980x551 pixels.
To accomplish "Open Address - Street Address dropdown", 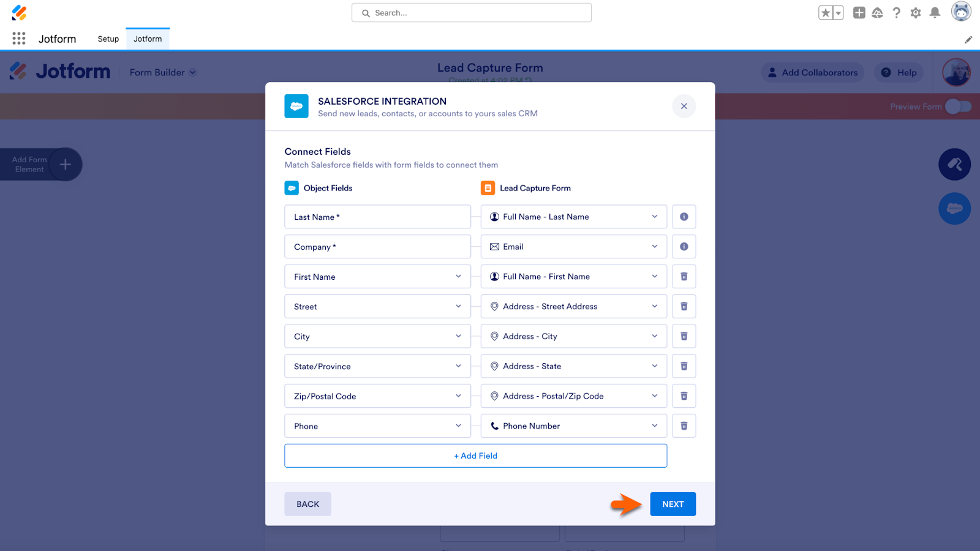I will tap(573, 307).
